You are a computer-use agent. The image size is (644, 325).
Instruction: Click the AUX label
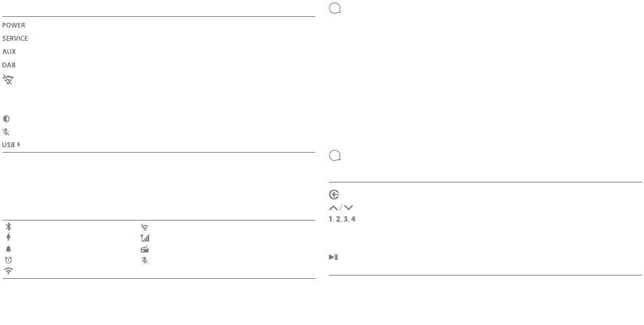[x=9, y=52]
